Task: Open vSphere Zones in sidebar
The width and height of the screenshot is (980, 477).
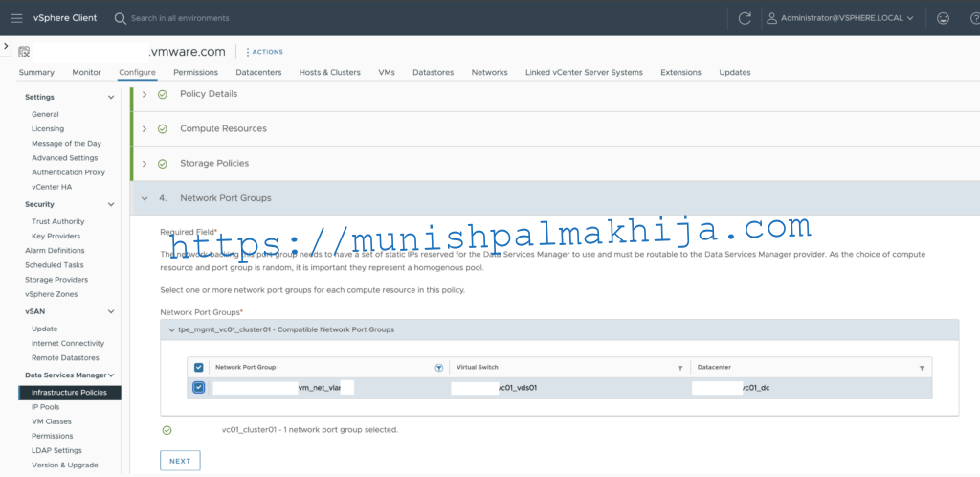Action: [52, 294]
